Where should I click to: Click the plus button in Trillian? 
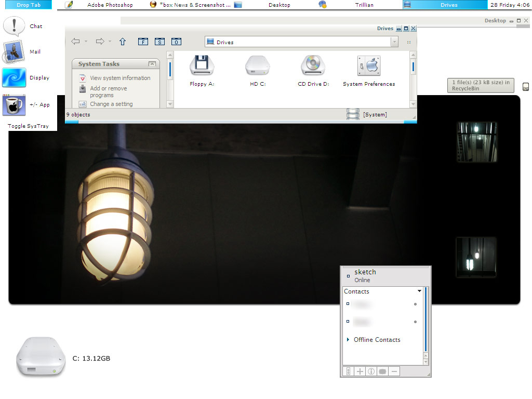(x=360, y=371)
